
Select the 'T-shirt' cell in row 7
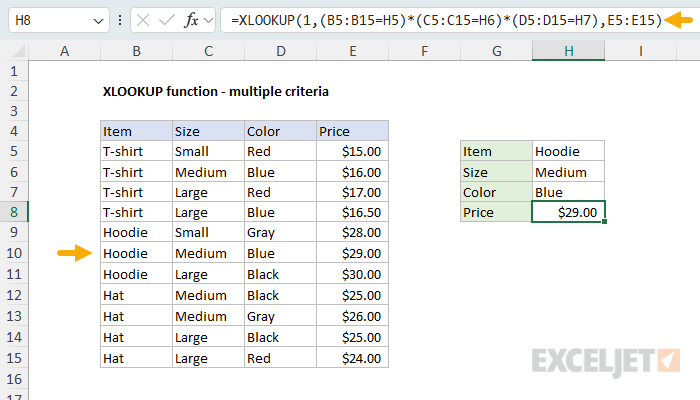[x=137, y=192]
